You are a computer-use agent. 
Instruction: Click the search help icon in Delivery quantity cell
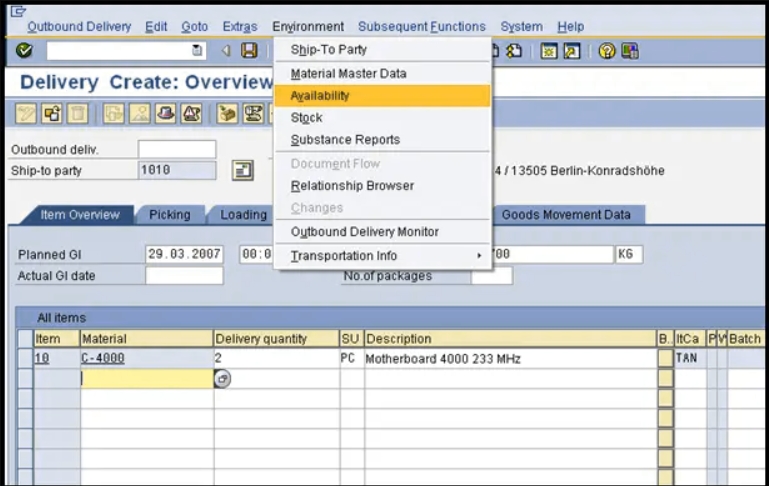point(223,379)
